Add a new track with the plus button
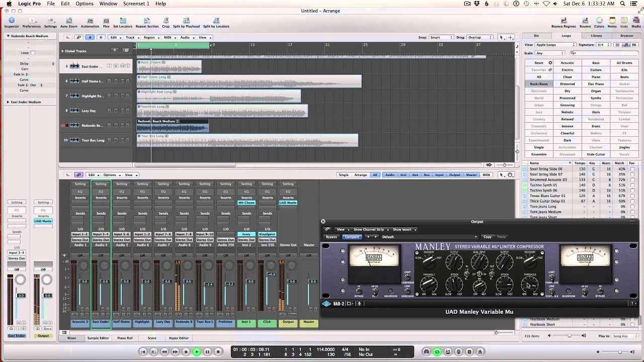The image size is (644, 362). 115,50
